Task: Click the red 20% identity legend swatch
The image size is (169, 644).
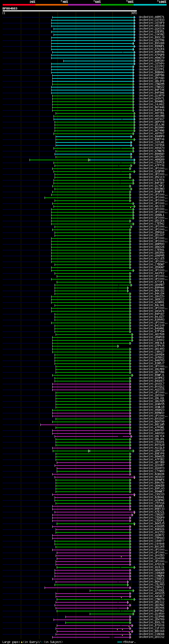Action: 19,5
